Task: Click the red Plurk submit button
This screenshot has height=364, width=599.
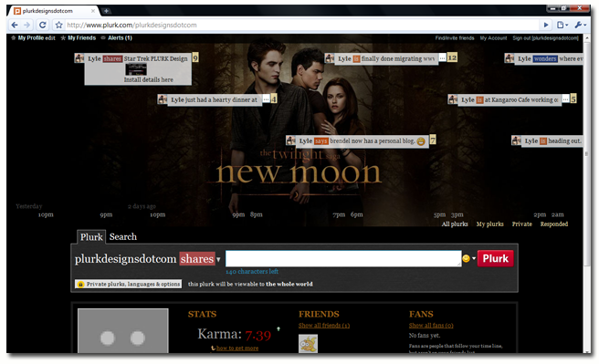Action: click(495, 259)
